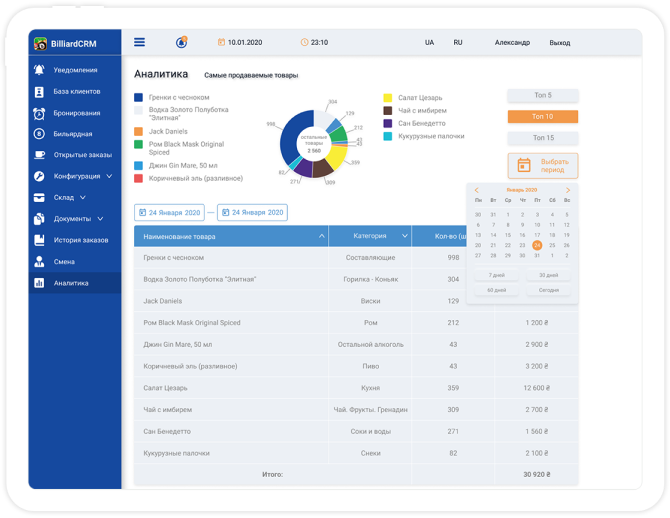
Task: Go to next month in the calendar
Action: 568,190
